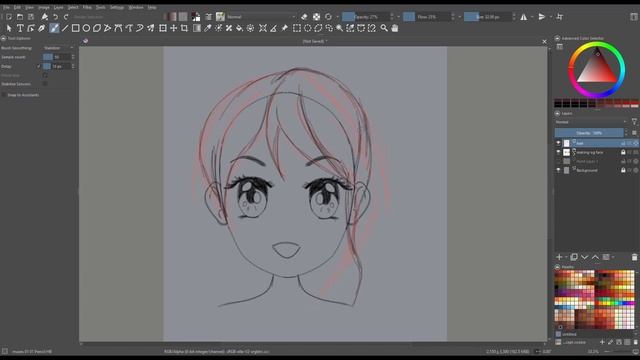Open the layer blending mode dropdown
The width and height of the screenshot is (640, 360).
(591, 122)
